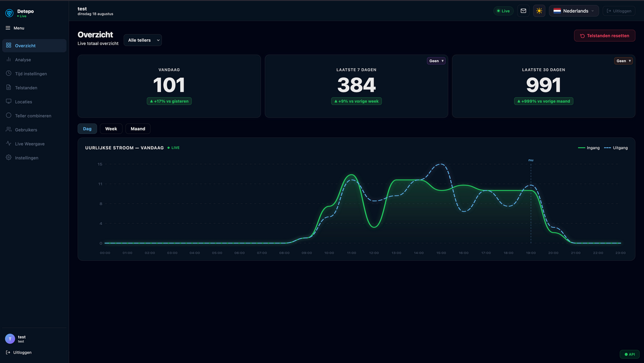The image size is (644, 363).
Task: Click Uitloggen at the sidebar bottom
Action: pos(19,352)
